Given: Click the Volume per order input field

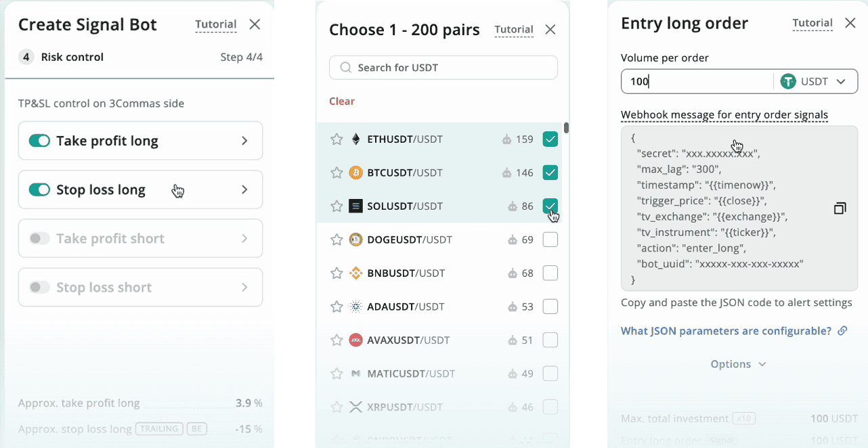Looking at the screenshot, I should click(x=697, y=82).
